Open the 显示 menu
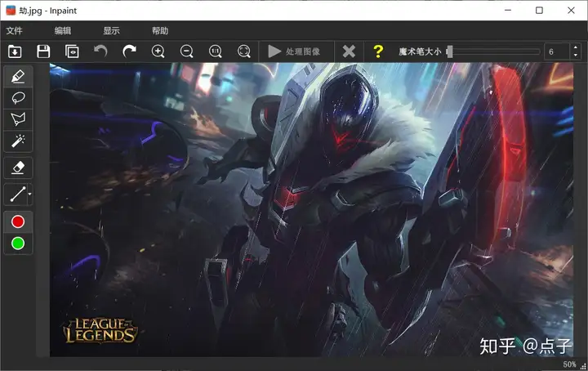This screenshot has width=588, height=371. pyautogui.click(x=111, y=31)
